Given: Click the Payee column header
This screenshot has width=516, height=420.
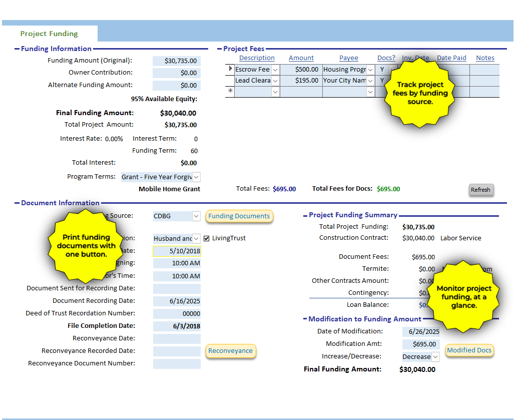Looking at the screenshot, I should tap(348, 58).
